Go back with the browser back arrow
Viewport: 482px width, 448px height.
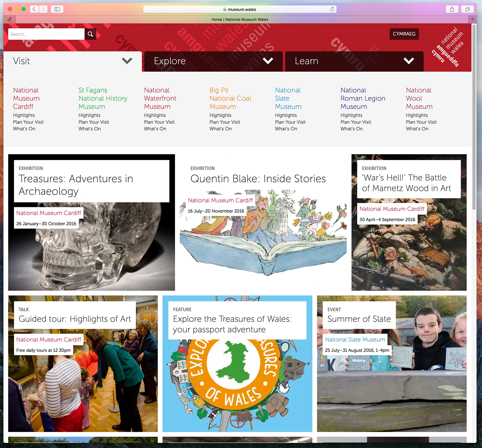pos(34,9)
